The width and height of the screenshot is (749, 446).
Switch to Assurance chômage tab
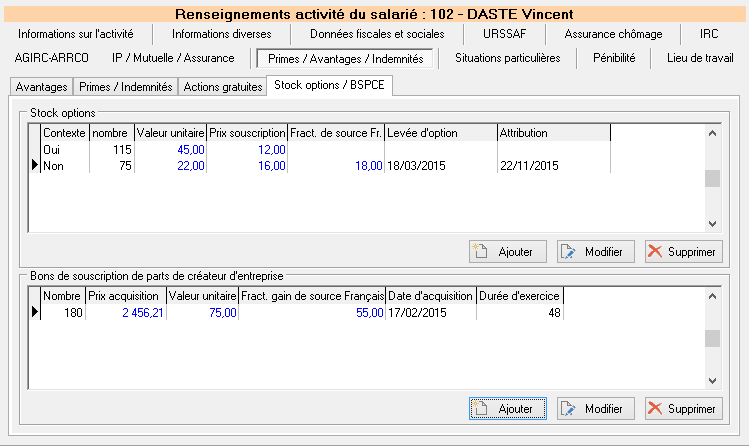click(613, 33)
